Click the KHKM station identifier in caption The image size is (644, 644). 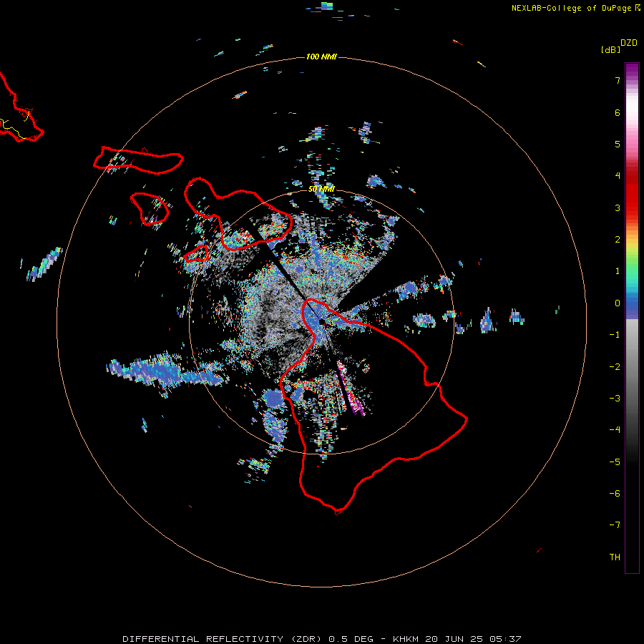[x=406, y=639]
